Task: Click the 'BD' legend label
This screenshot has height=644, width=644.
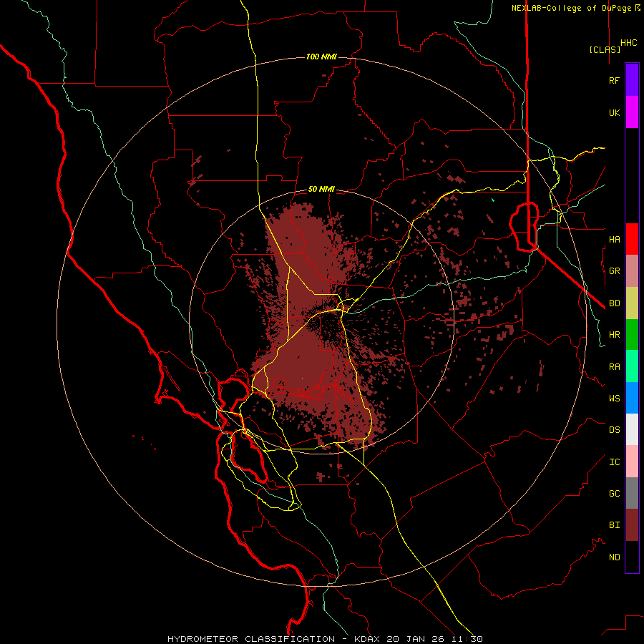Action: click(614, 303)
